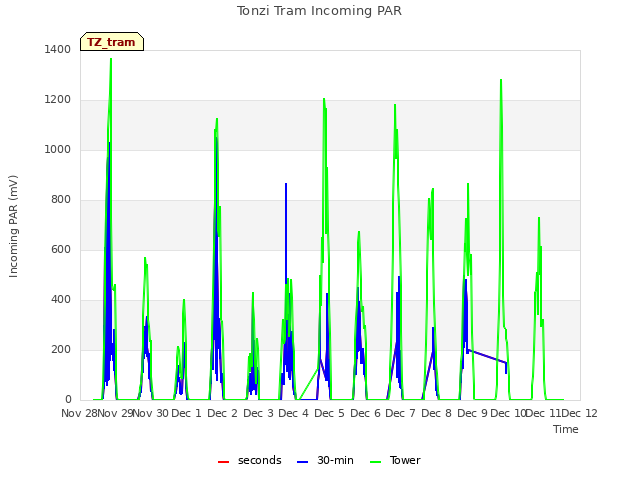
Task: Click the x-axis tick 'Dec 3'
Action: point(258,413)
